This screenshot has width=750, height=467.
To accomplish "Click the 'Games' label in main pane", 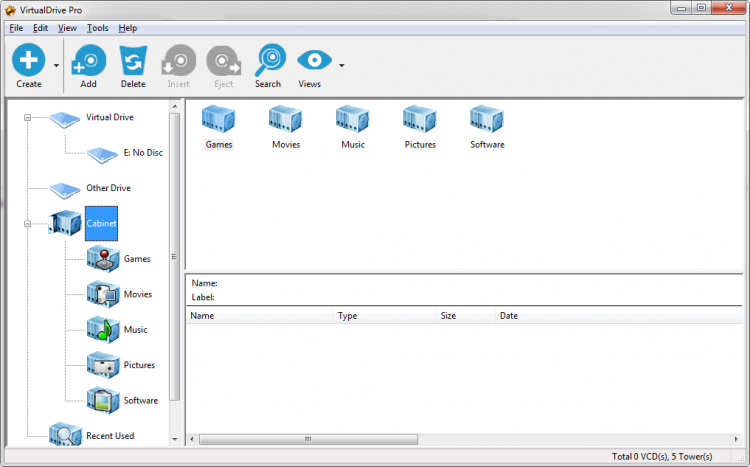I will (219, 145).
